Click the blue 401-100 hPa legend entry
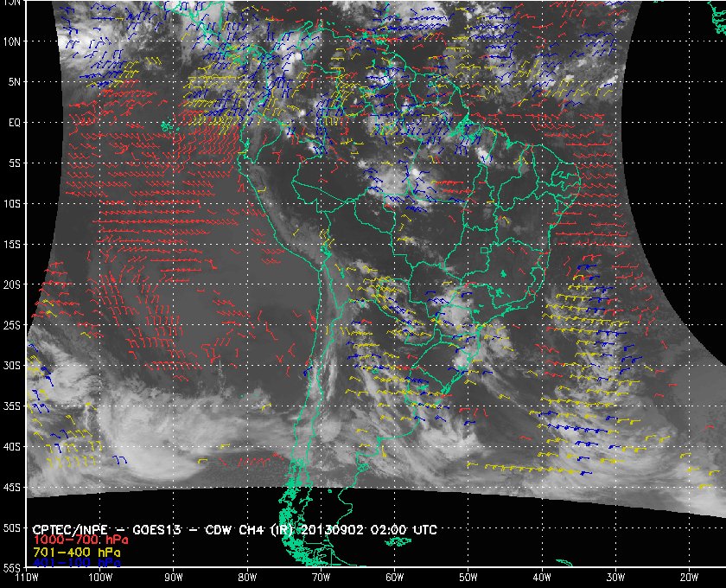726x588 pixels. [x=77, y=563]
